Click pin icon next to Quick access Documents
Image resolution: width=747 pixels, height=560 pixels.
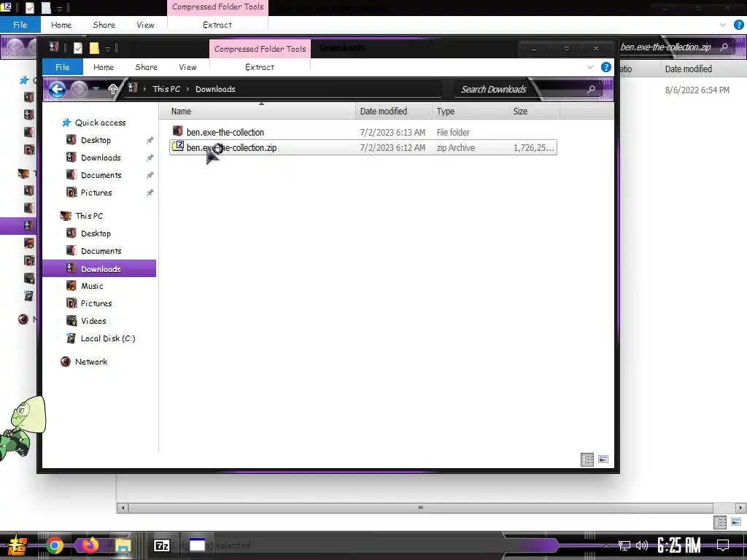[x=150, y=175]
